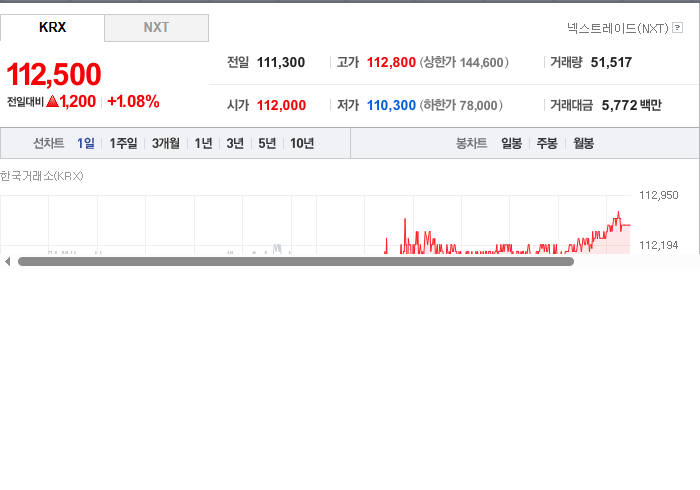
Task: Click the horizontal scrollbar left arrow
Action: pos(7,262)
